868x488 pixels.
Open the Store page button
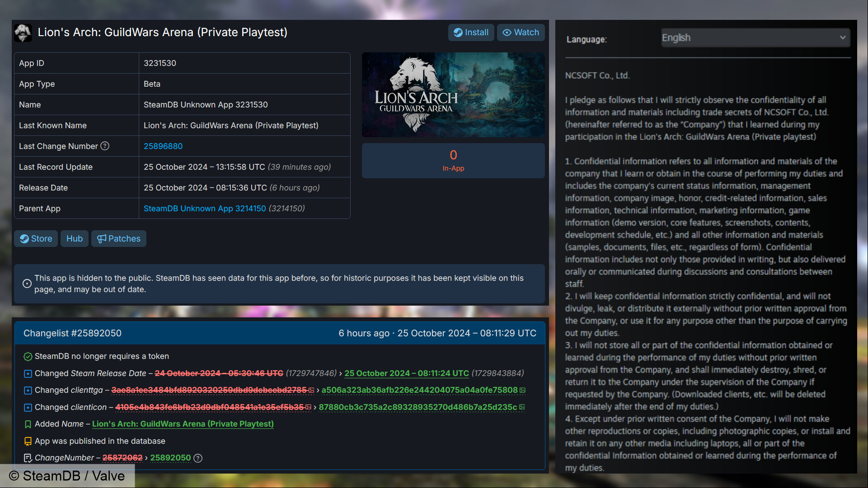tap(36, 239)
